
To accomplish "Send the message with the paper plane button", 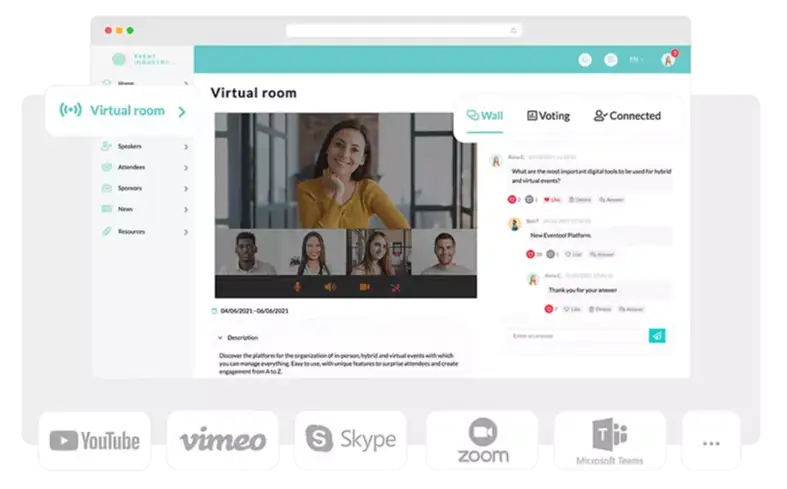I will click(657, 335).
